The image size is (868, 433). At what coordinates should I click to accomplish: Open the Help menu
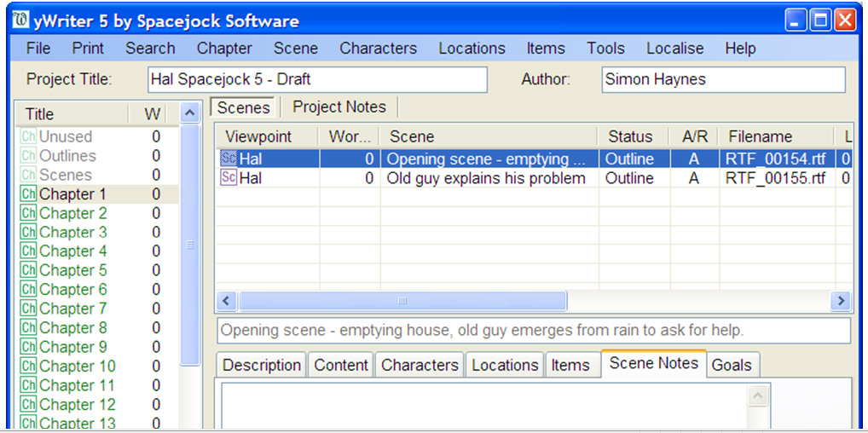point(740,49)
